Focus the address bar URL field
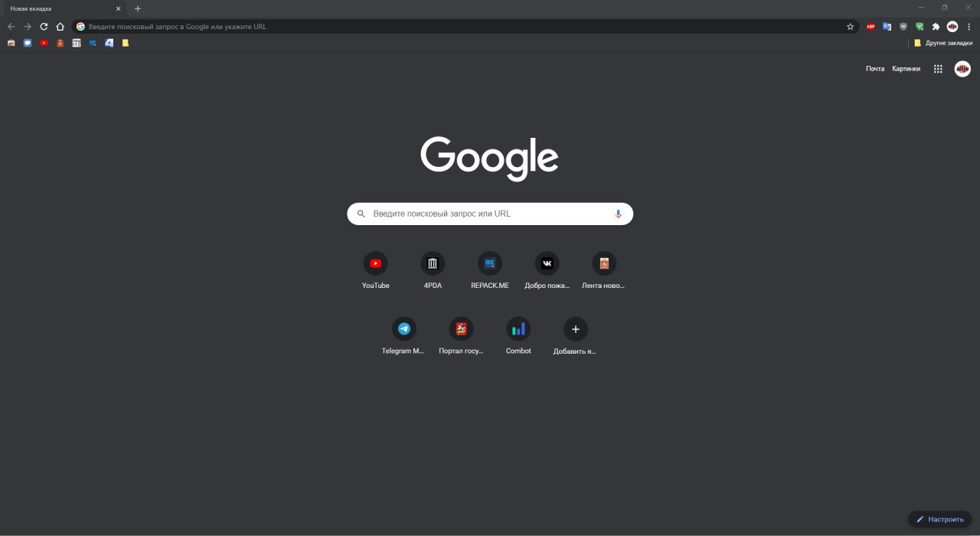Screen dimensions: 980x536 tap(465, 26)
